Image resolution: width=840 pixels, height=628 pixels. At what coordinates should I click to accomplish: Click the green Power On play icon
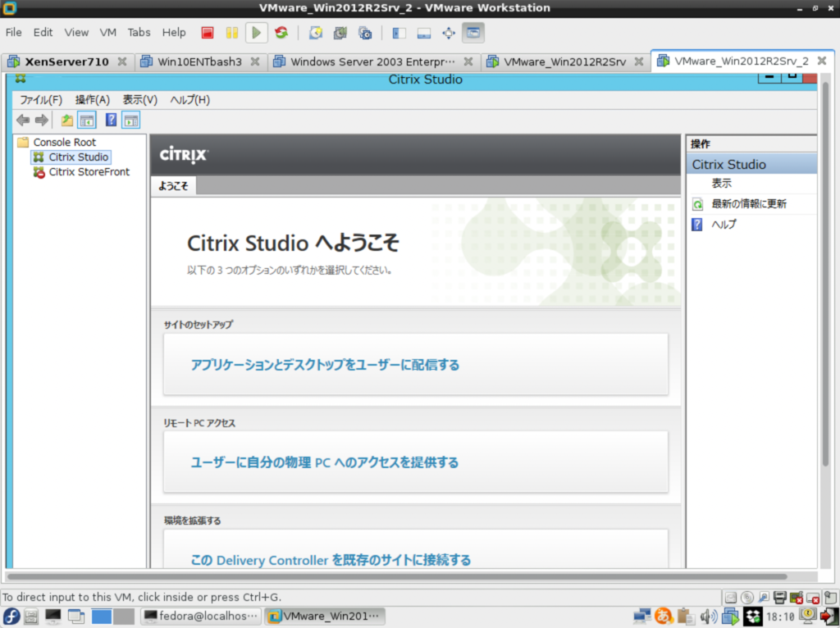click(x=256, y=33)
